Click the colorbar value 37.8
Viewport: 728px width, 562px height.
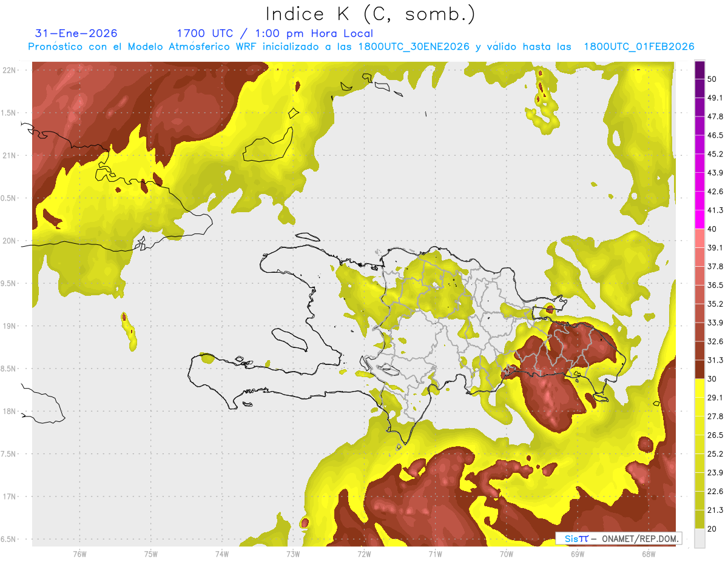pyautogui.click(x=715, y=266)
